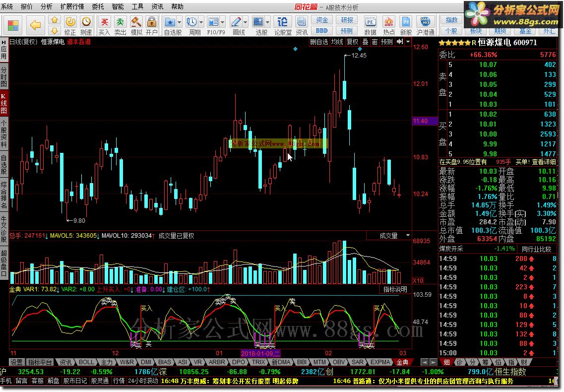Switch to the BOLL indicator tab
Image resolution: width=564 pixels, height=392 pixels.
86,362
